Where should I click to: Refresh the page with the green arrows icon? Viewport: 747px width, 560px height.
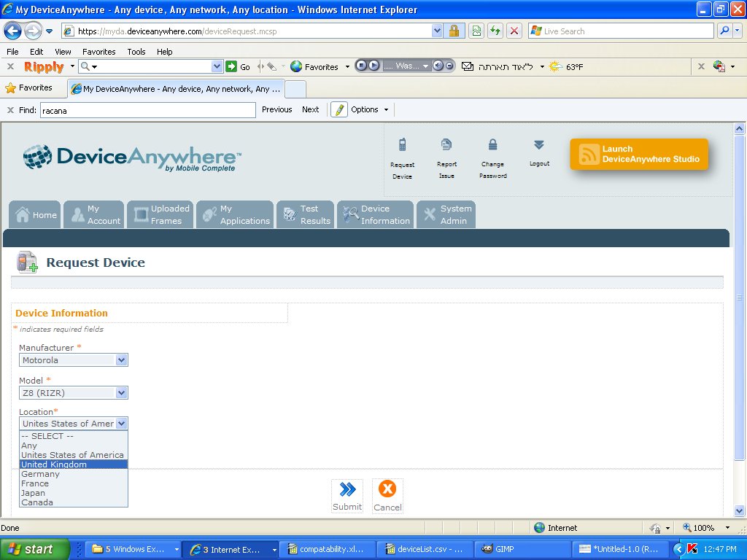[495, 31]
